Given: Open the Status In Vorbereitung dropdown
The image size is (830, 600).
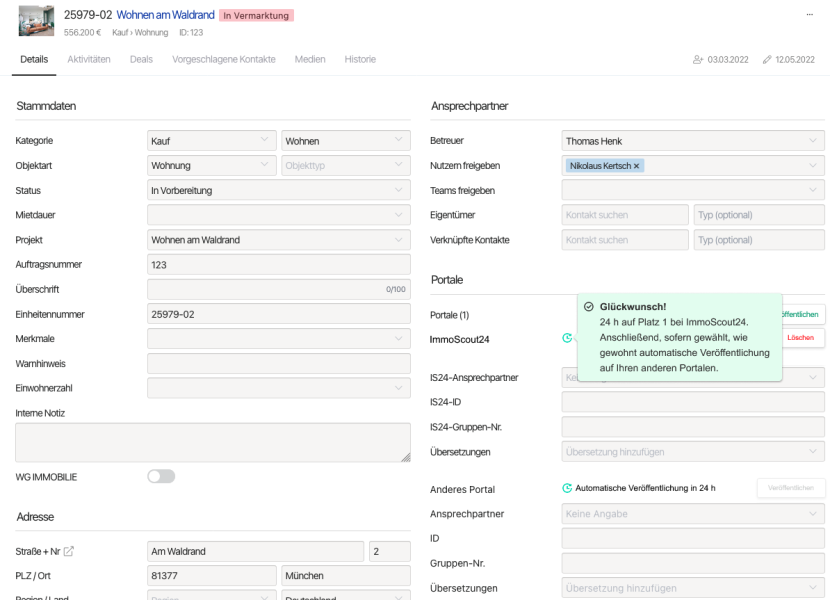Looking at the screenshot, I should click(278, 190).
